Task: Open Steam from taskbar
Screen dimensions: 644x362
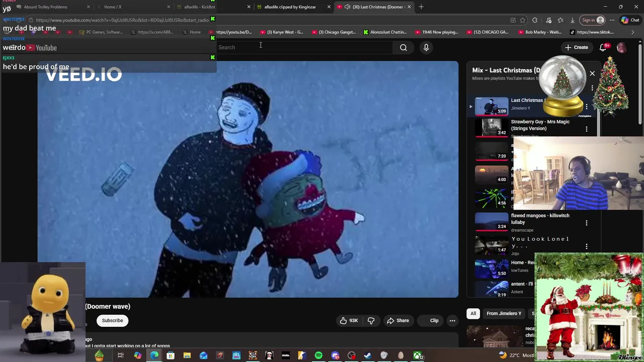Action: click(x=368, y=356)
